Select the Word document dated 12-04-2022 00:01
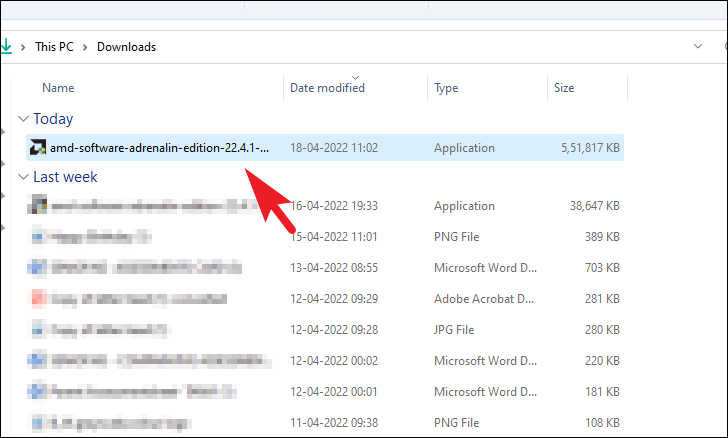The width and height of the screenshot is (728, 438). [x=325, y=392]
